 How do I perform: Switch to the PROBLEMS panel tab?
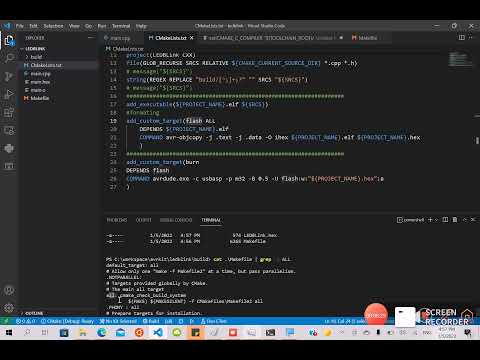(x=117, y=220)
